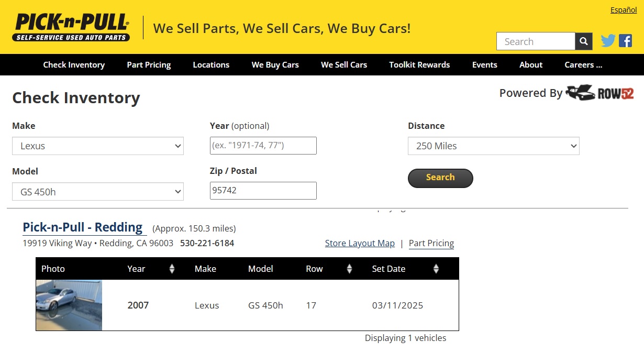Open the Distance dropdown set to 250 Miles

click(x=493, y=146)
